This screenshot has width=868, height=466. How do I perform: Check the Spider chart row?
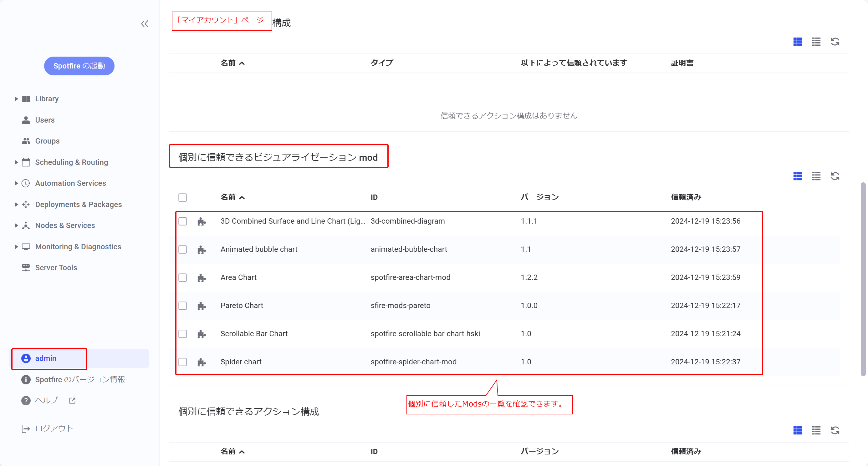183,362
